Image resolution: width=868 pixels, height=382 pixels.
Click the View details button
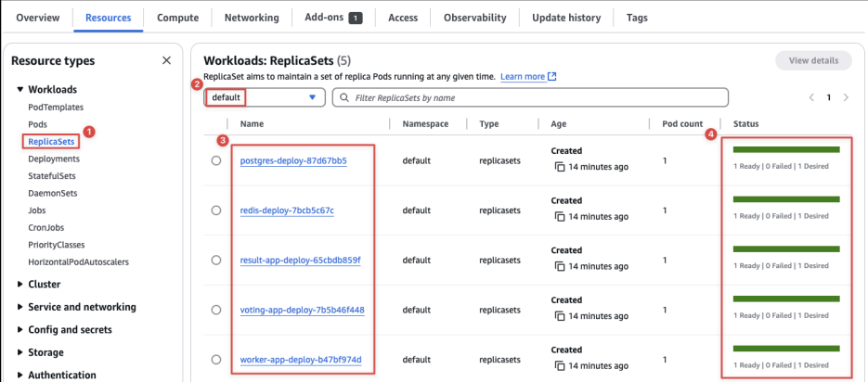813,61
